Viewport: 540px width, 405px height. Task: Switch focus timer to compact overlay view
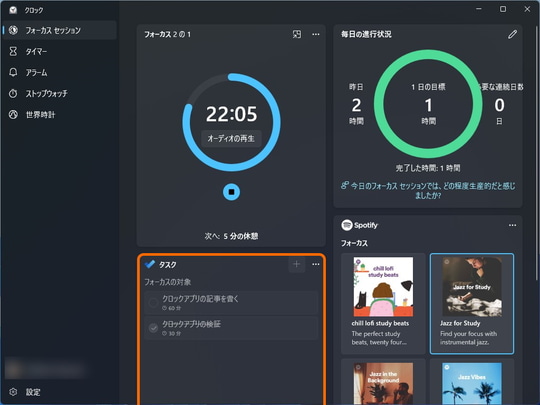(x=297, y=34)
